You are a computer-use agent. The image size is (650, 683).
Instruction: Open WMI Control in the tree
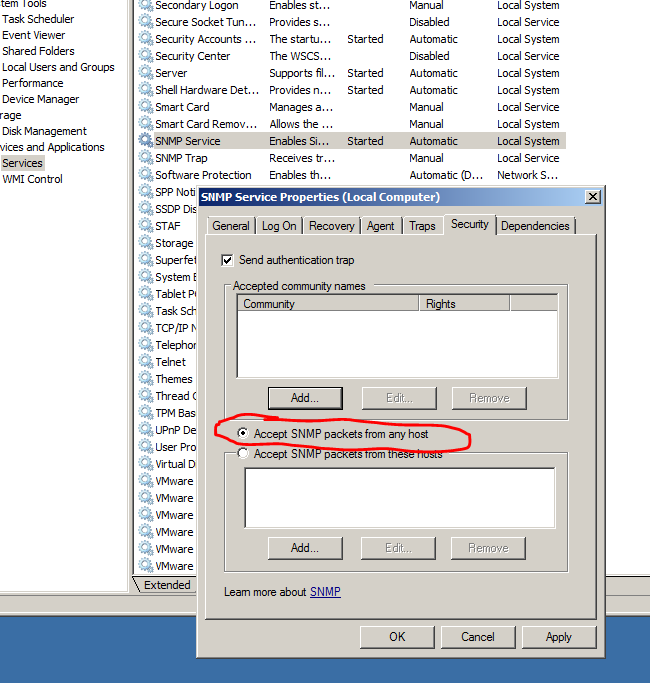32,179
